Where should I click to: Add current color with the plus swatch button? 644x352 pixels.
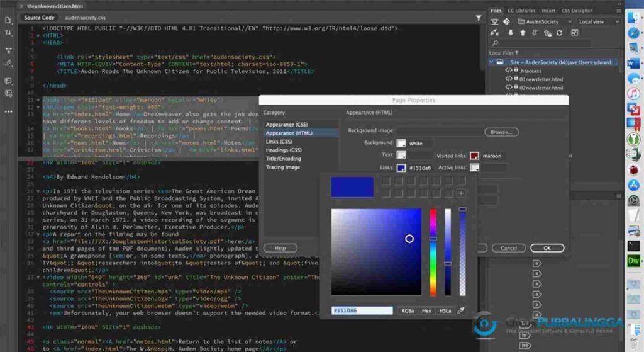tap(461, 193)
